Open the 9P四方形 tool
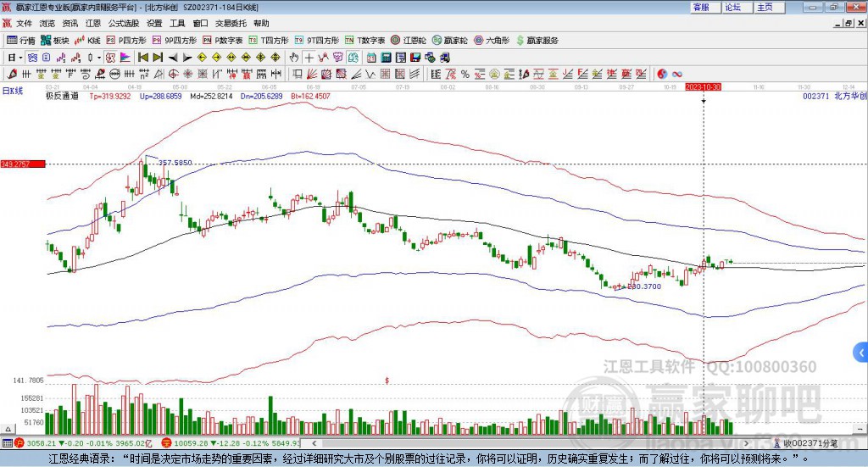Image resolution: width=868 pixels, height=467 pixels. click(x=175, y=41)
